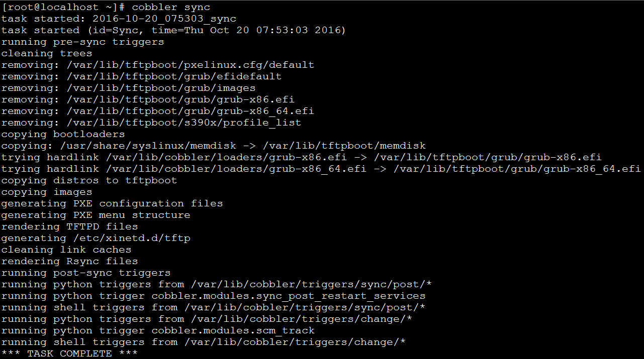Click path /var/lib/tftpboot/grub/efidefault
Screen dimensions: 644x359
tap(174, 76)
